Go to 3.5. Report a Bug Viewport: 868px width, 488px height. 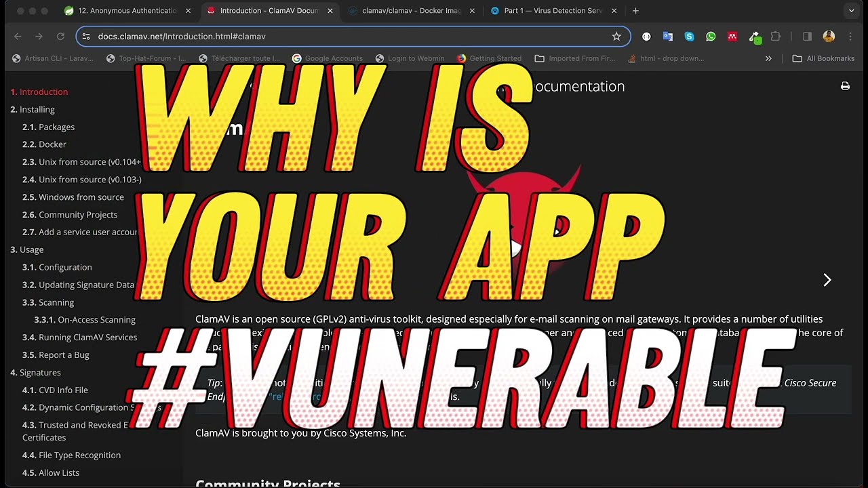56,355
